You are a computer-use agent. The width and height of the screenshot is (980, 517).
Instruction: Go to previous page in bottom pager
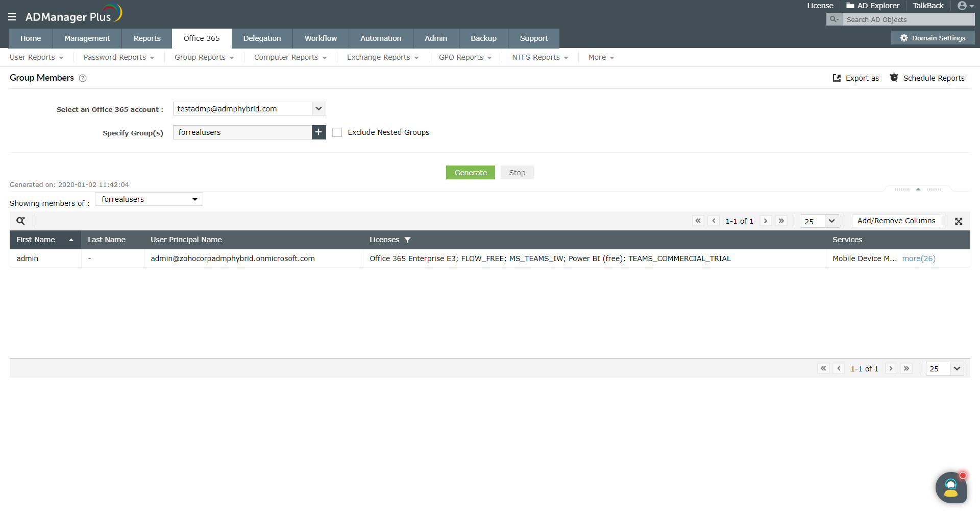839,368
